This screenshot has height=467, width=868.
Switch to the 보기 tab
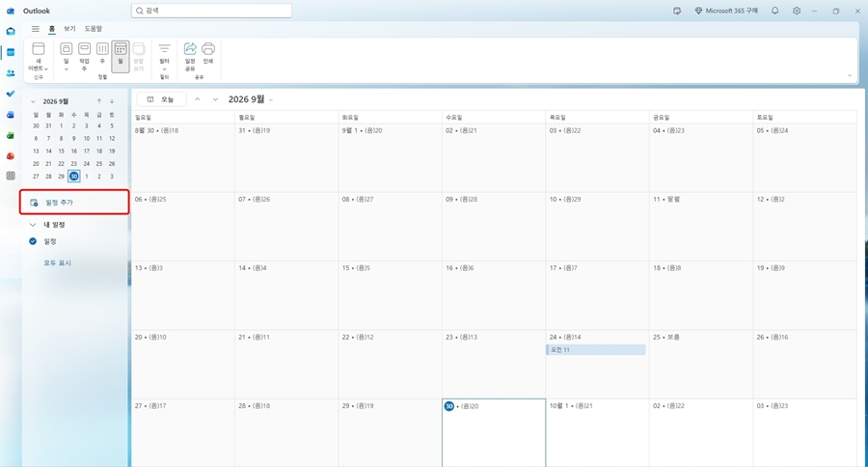point(69,29)
